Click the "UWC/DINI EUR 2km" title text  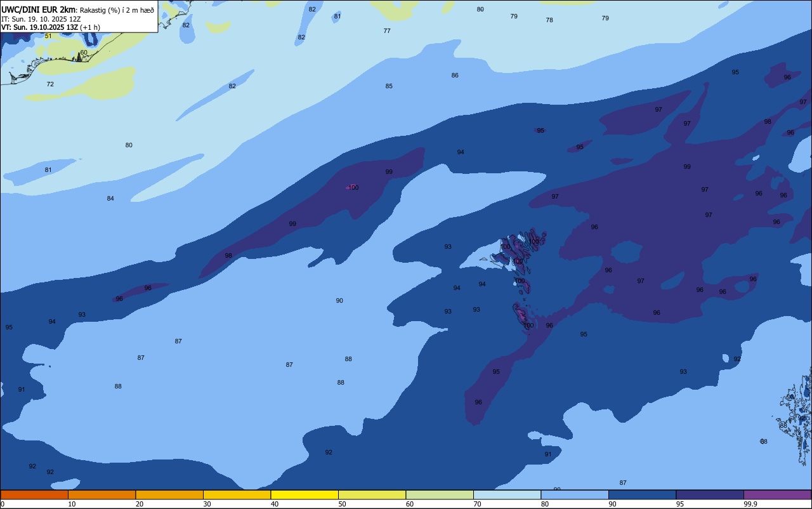pyautogui.click(x=38, y=10)
